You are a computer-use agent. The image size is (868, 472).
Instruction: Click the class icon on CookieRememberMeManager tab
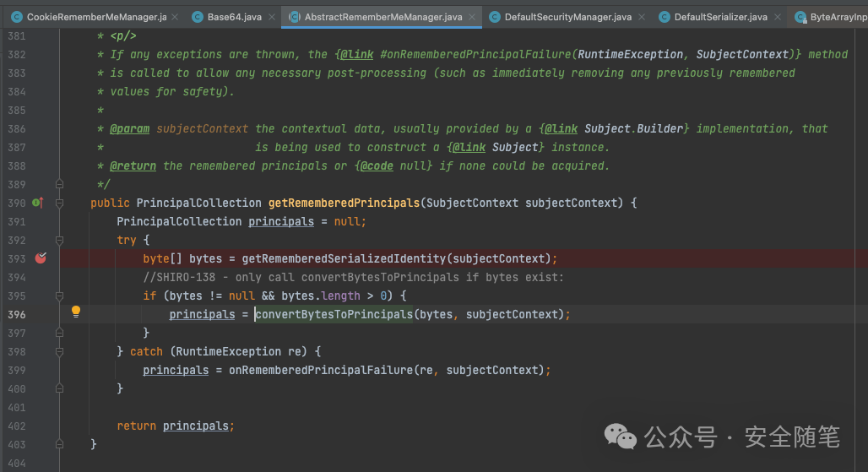click(x=17, y=17)
